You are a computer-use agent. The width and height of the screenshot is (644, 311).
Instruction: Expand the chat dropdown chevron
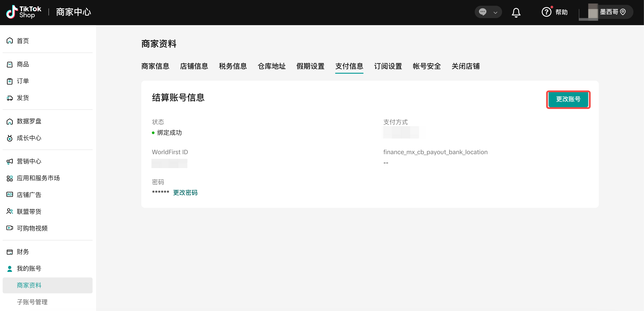[x=495, y=13]
